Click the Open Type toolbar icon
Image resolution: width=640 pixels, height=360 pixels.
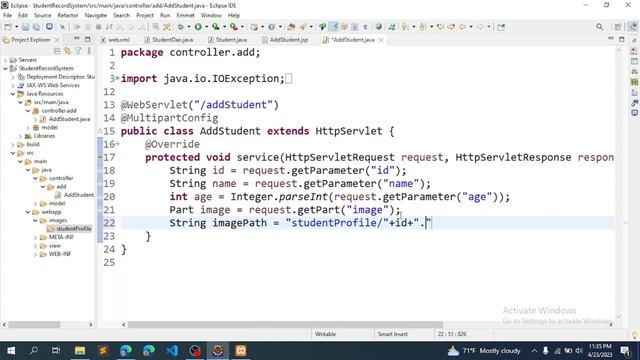point(291,27)
